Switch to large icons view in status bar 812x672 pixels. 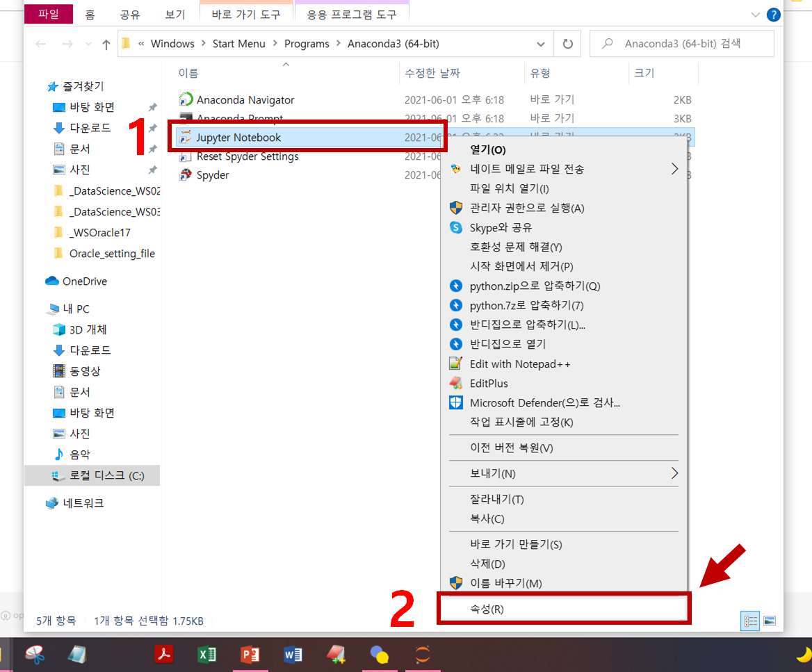[770, 621]
